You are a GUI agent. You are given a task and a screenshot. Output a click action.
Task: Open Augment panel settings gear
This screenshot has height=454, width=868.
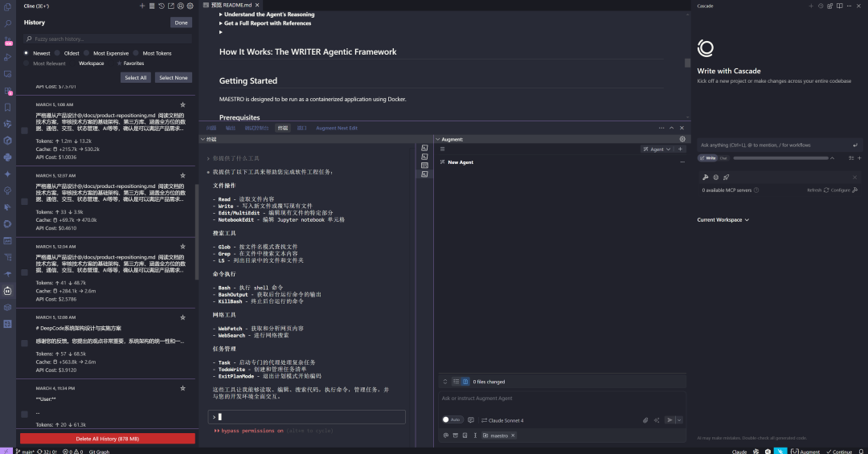(x=682, y=139)
